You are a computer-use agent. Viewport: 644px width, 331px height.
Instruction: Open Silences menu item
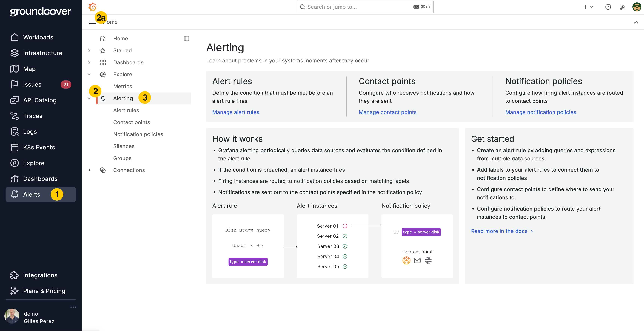tap(124, 146)
